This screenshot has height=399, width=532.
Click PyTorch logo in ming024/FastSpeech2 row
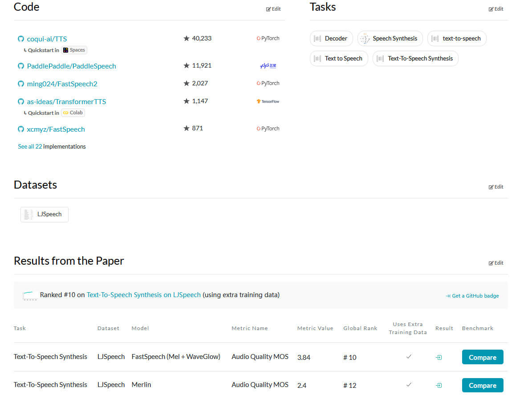[x=268, y=83]
